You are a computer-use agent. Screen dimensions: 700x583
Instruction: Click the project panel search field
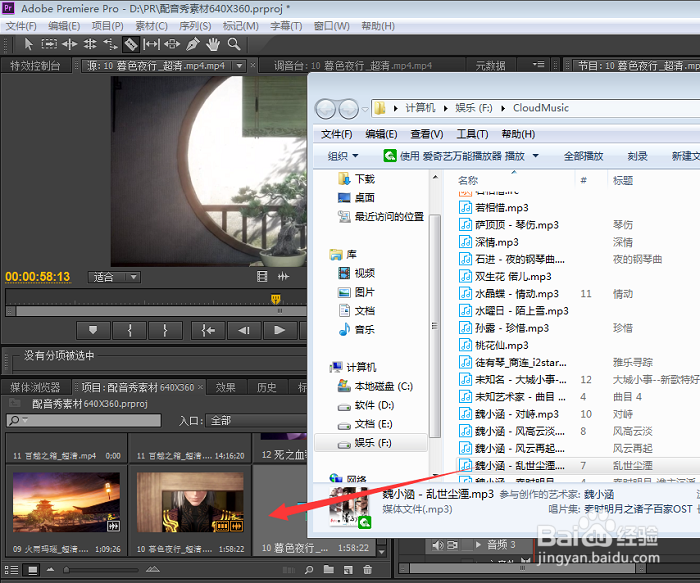coord(84,420)
